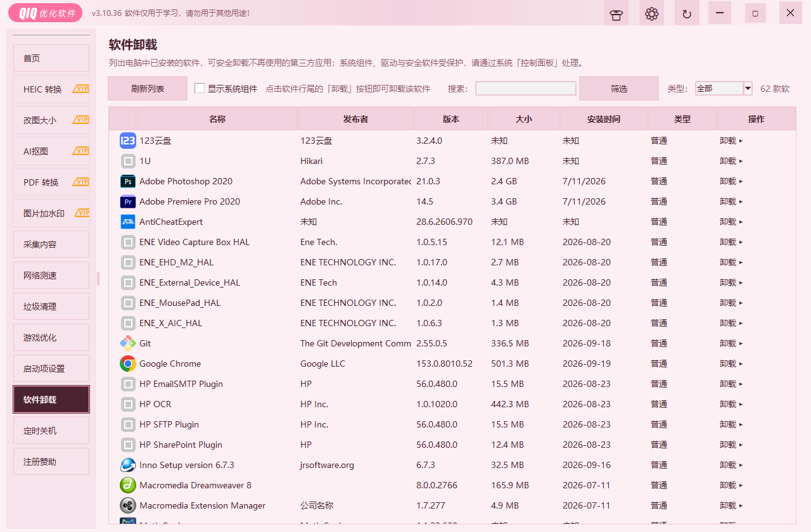Toggle the 显示系统组件 checkbox
Screen dimensions: 811x532
200,89
